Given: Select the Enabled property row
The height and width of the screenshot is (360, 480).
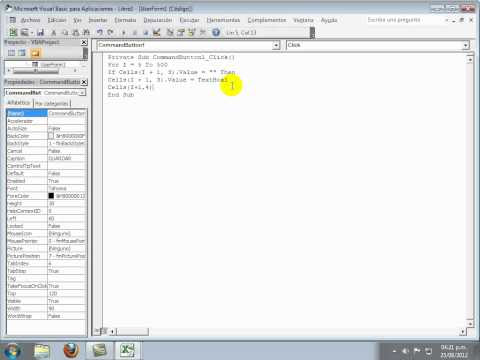Looking at the screenshot, I should tap(47, 181).
